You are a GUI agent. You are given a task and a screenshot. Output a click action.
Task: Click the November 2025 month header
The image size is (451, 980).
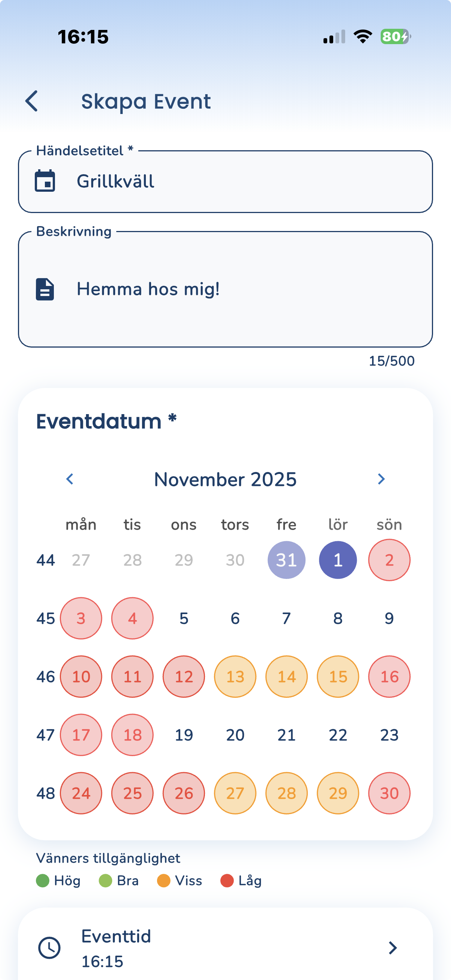225,479
